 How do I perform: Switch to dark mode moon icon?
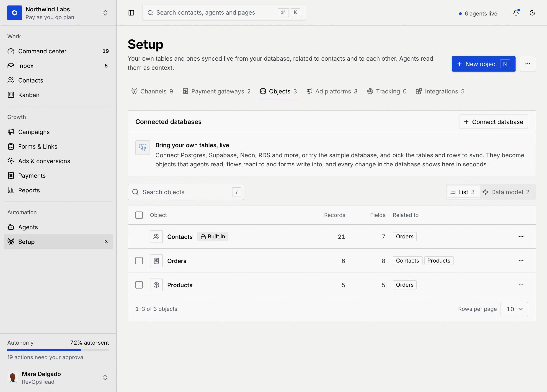click(532, 13)
